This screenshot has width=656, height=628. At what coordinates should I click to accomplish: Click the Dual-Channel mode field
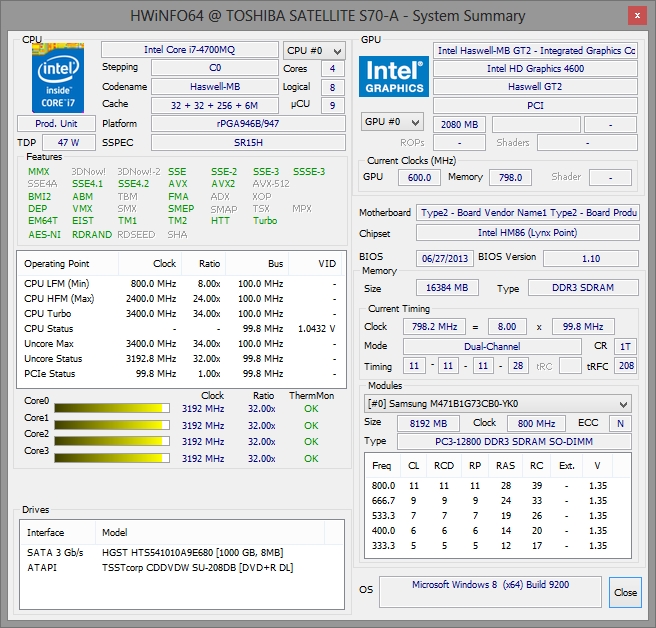click(492, 346)
